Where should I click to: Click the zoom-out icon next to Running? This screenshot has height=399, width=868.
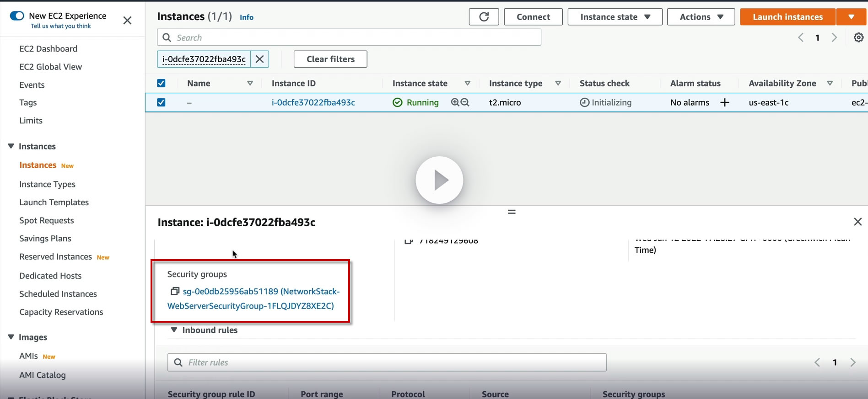(x=465, y=102)
